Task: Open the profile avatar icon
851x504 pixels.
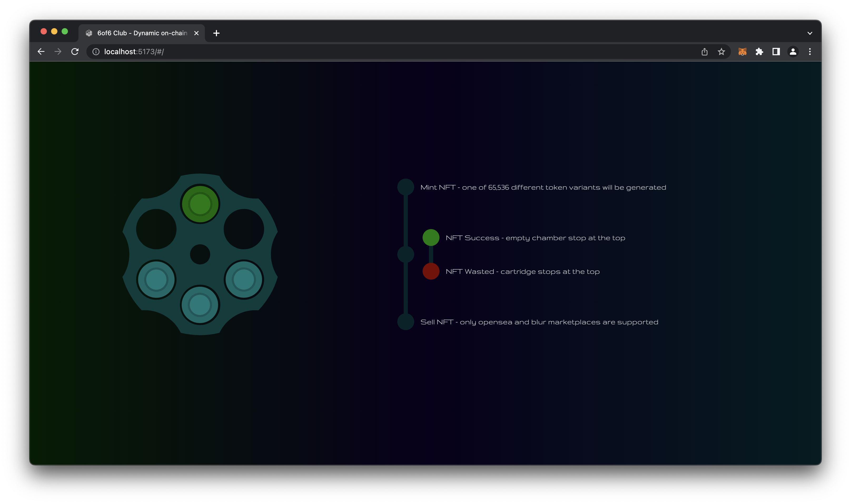Action: [793, 52]
